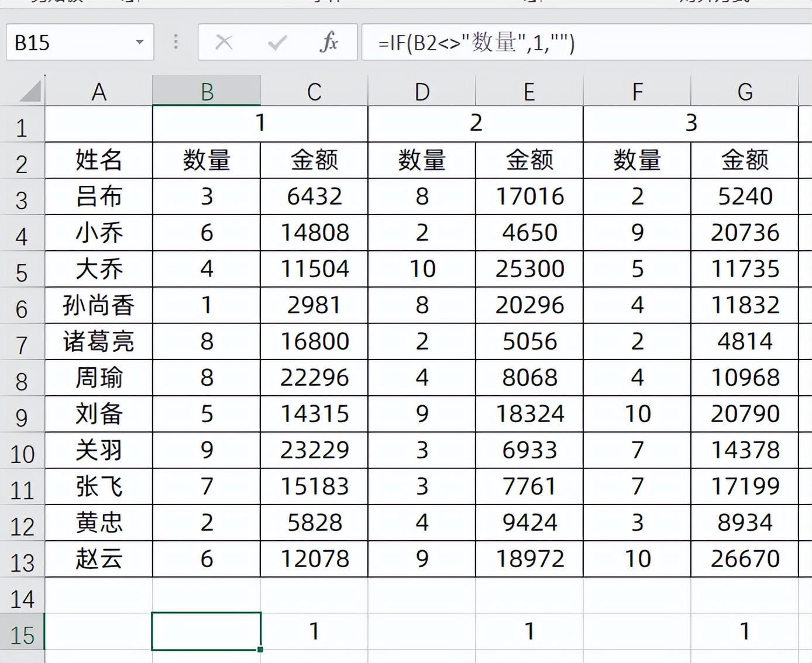
Task: Click the 数量 header in column F
Action: click(638, 161)
